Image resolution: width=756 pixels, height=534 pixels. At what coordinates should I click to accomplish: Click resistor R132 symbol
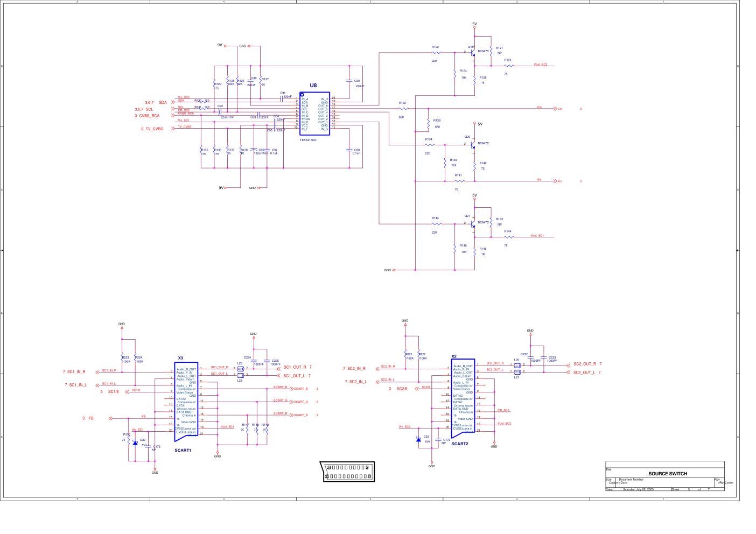[404, 109]
